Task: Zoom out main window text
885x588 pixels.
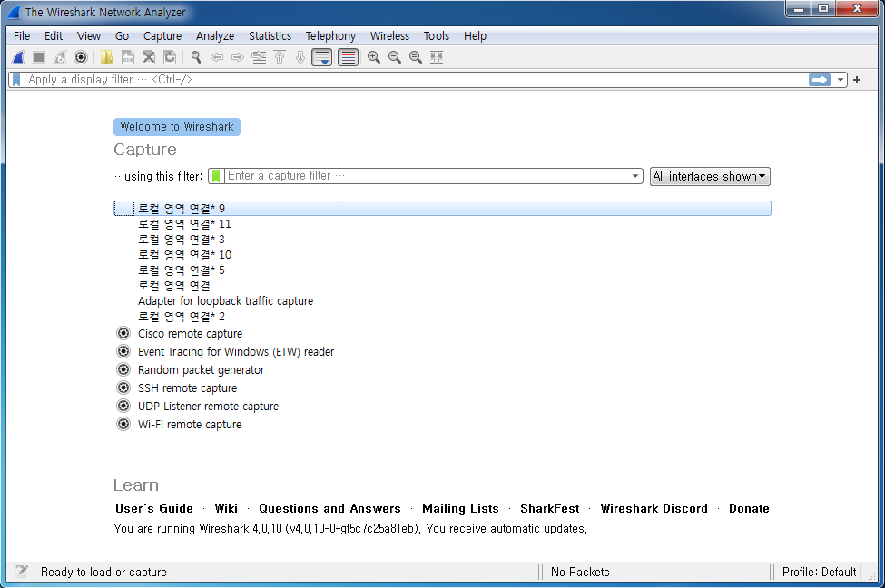Action: [x=395, y=57]
